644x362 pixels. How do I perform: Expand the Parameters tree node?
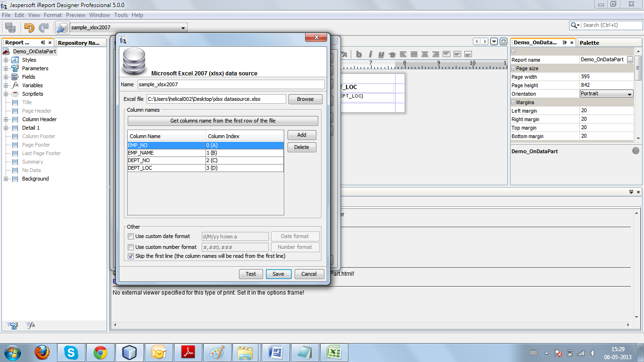tap(6, 68)
